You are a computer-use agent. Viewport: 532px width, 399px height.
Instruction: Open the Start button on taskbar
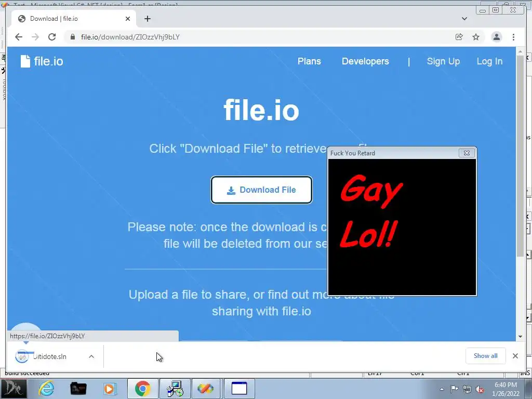13,389
